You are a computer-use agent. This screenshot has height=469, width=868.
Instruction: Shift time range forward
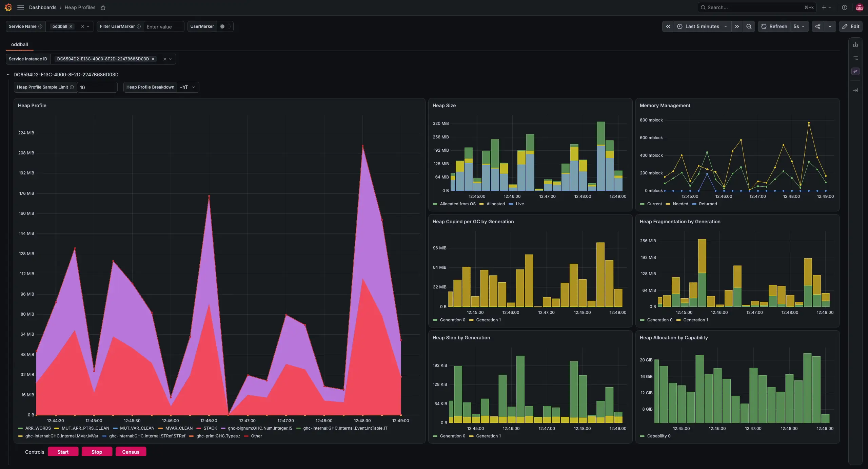pos(737,26)
